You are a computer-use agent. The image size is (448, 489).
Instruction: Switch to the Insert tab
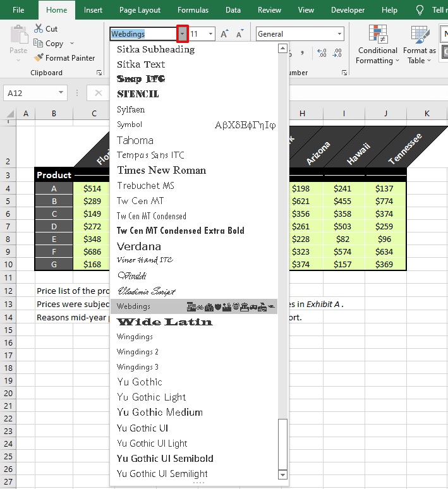point(93,10)
